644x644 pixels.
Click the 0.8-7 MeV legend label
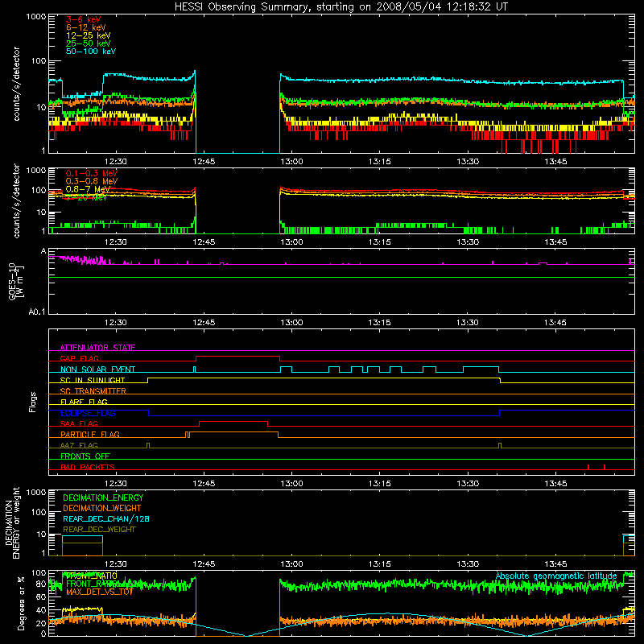pyautogui.click(x=88, y=189)
